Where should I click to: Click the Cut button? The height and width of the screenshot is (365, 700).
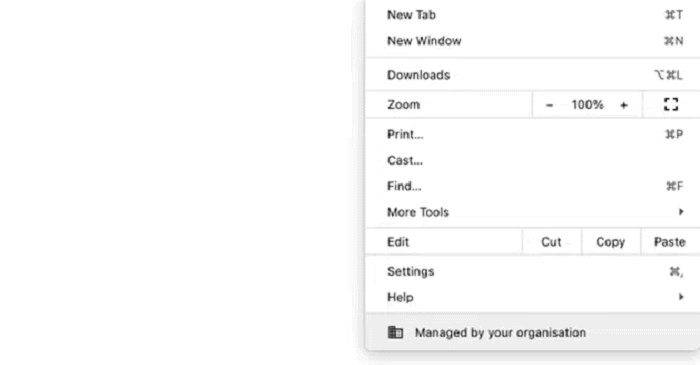(551, 242)
